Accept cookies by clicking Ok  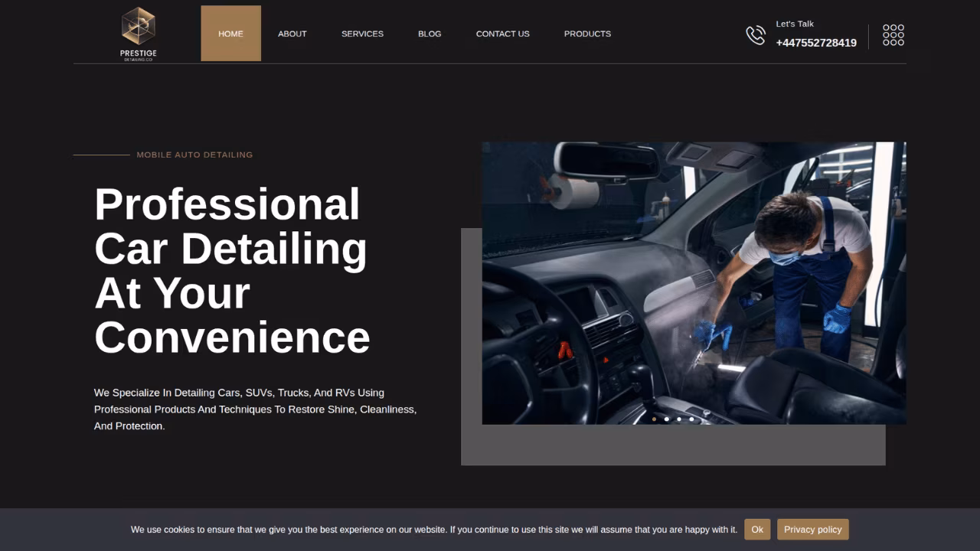click(x=756, y=529)
